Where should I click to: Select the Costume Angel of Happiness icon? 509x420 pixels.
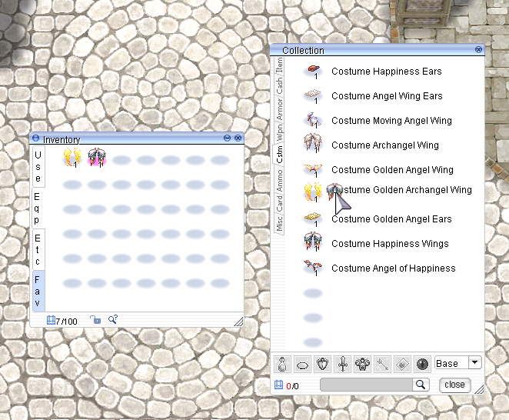pyautogui.click(x=313, y=268)
